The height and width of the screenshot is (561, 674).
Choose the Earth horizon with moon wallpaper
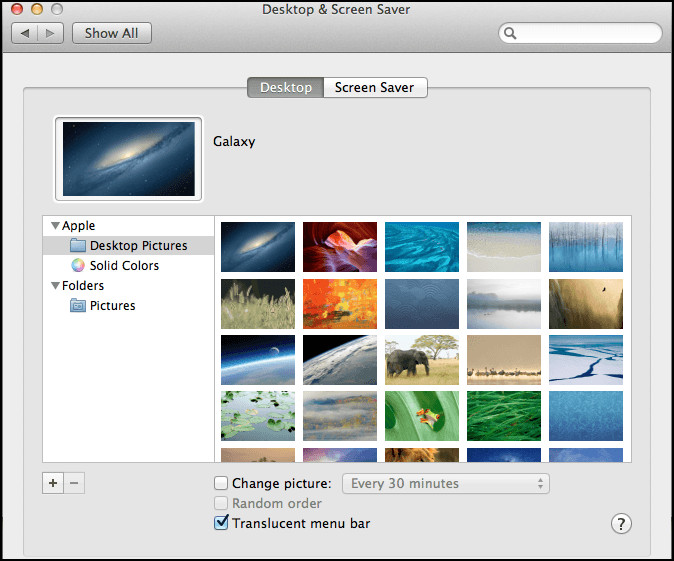(x=258, y=360)
